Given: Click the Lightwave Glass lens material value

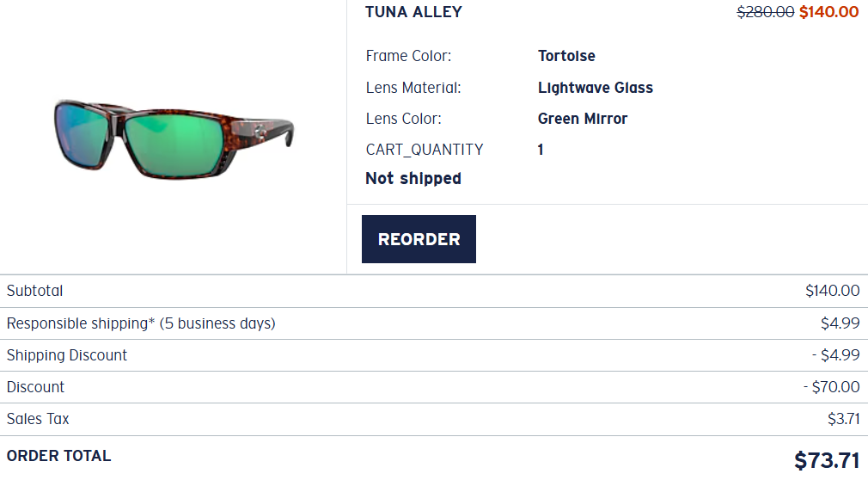Looking at the screenshot, I should click(596, 88).
